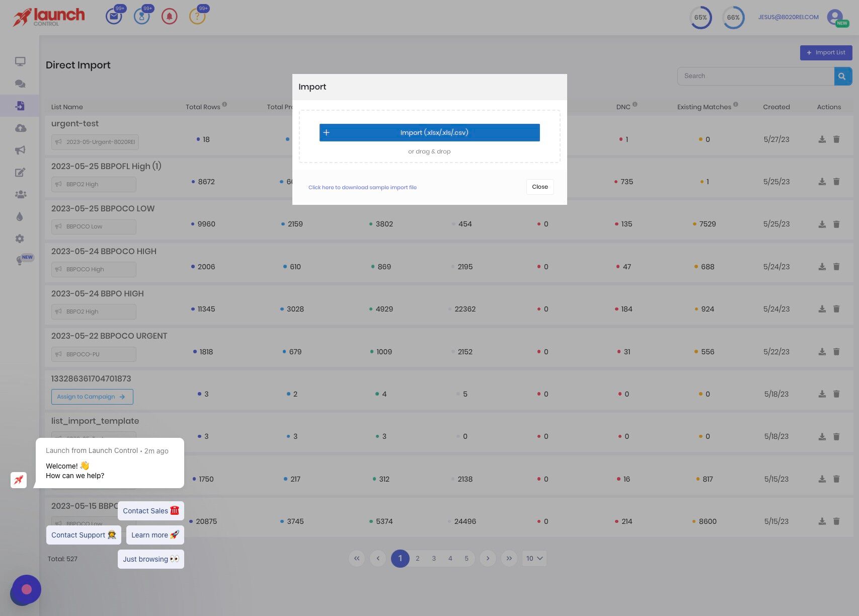Open the rows-per-page 10 dropdown
This screenshot has width=859, height=616.
coord(533,558)
